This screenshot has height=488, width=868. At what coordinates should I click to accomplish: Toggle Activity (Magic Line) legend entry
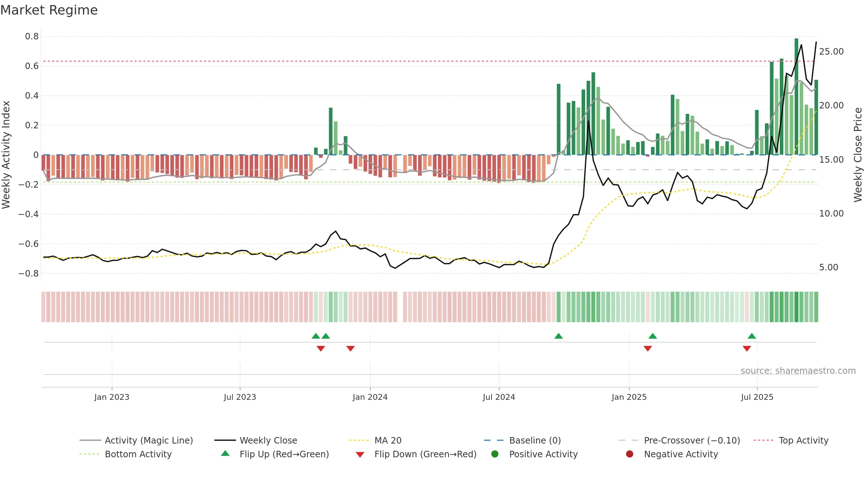pos(136,440)
